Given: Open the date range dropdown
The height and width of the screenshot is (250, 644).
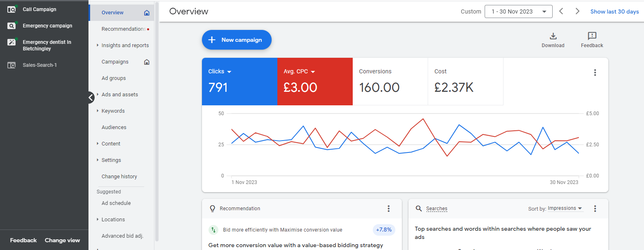Looking at the screenshot, I should pyautogui.click(x=518, y=11).
